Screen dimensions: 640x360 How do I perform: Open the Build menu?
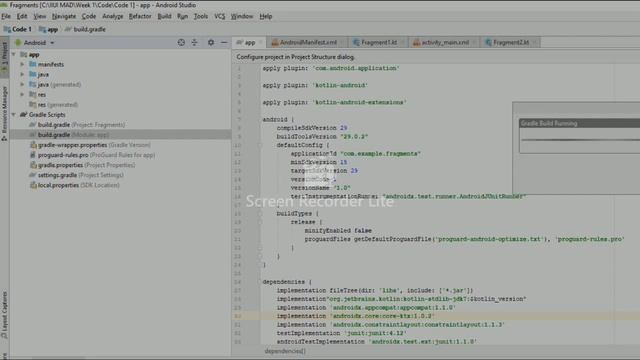(164, 16)
